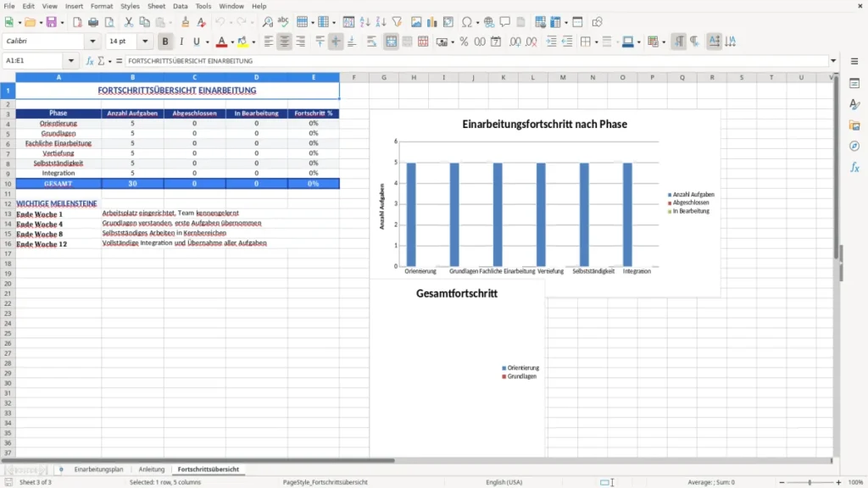The height and width of the screenshot is (488, 868).
Task: Copy the selection with the Copy icon
Action: click(x=144, y=22)
